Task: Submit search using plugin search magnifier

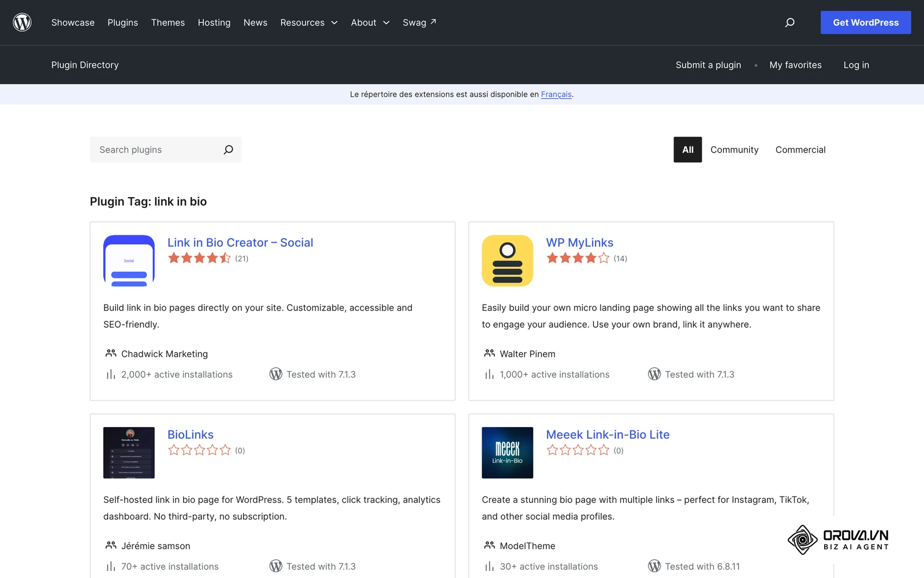Action: (229, 150)
